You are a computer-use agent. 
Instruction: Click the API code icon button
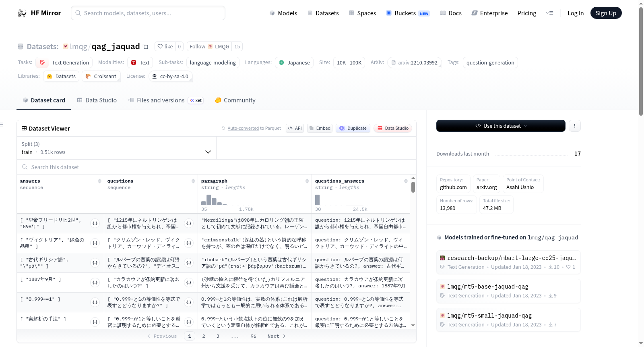pyautogui.click(x=295, y=128)
